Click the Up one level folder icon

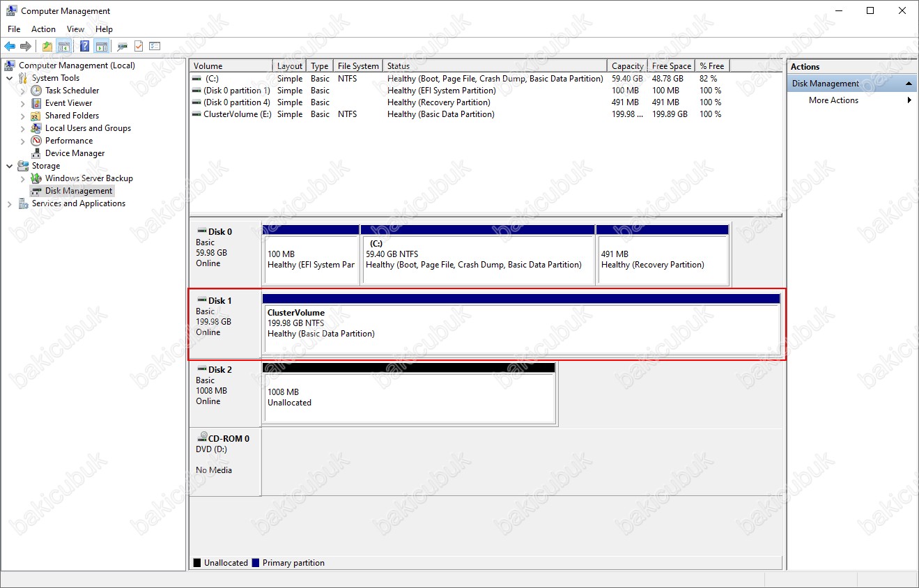pyautogui.click(x=47, y=47)
